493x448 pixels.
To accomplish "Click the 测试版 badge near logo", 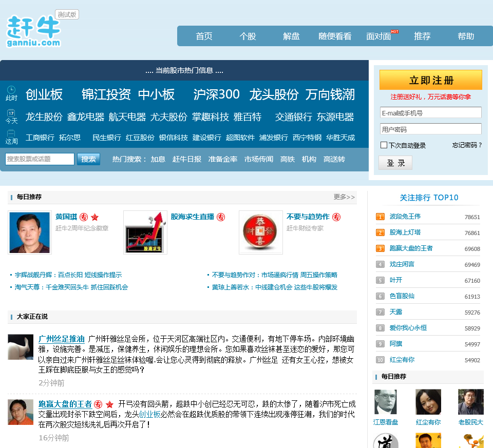I will pyautogui.click(x=67, y=14).
